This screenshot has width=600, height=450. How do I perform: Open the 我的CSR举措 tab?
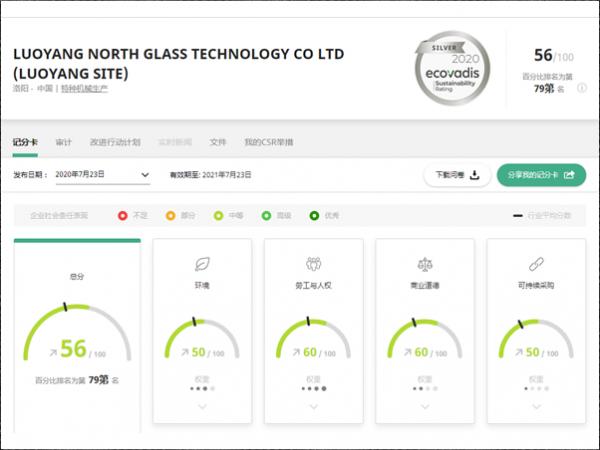(269, 142)
